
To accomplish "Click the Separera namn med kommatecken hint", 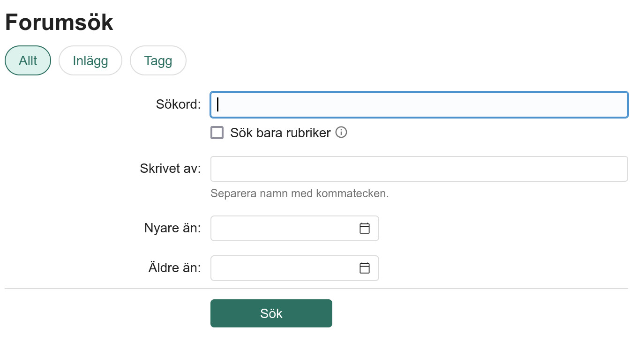I will pyautogui.click(x=300, y=193).
